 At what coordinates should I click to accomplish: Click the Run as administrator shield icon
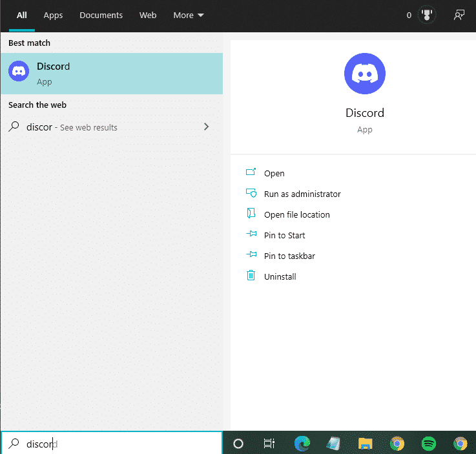coord(251,193)
